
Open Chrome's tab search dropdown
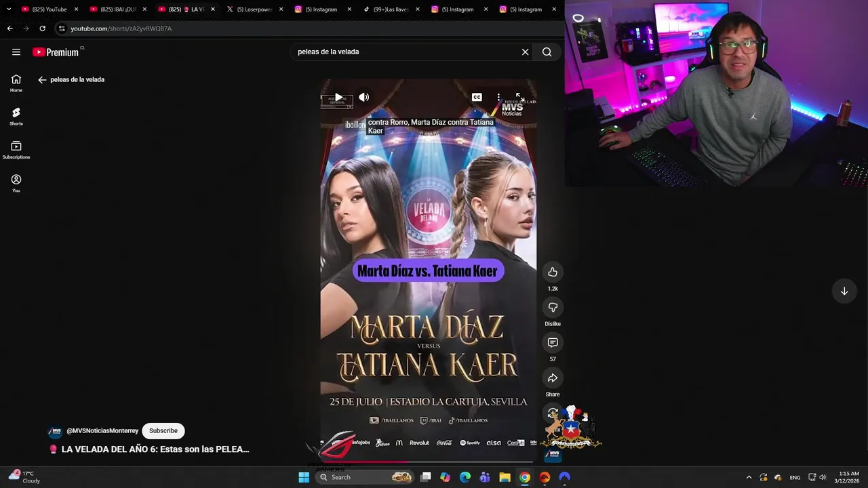[x=9, y=9]
